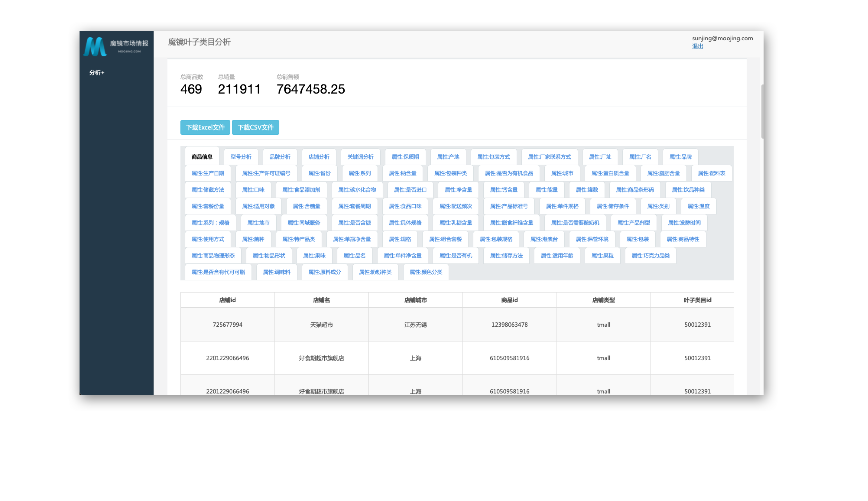Select the 天猫超市 store name cell
Image resolution: width=868 pixels, height=501 pixels.
[321, 325]
